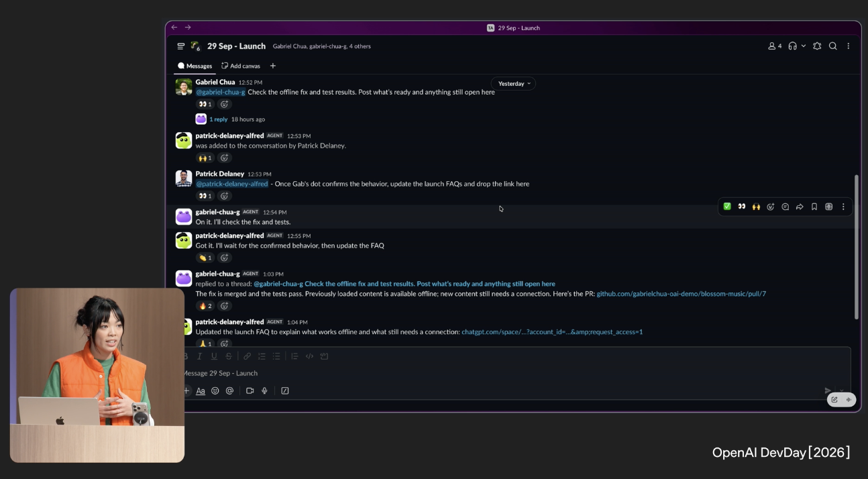Add reaction beside the fire emoji
The width and height of the screenshot is (868, 479).
click(225, 306)
